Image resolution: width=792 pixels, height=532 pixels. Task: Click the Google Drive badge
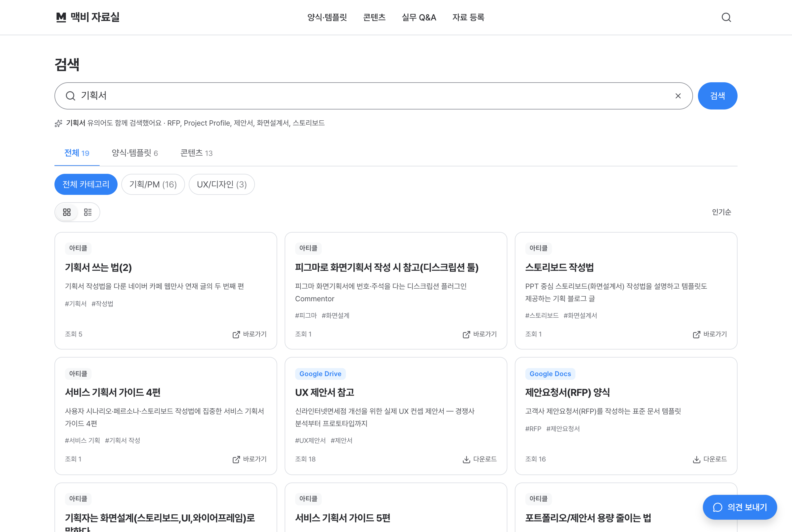320,374
